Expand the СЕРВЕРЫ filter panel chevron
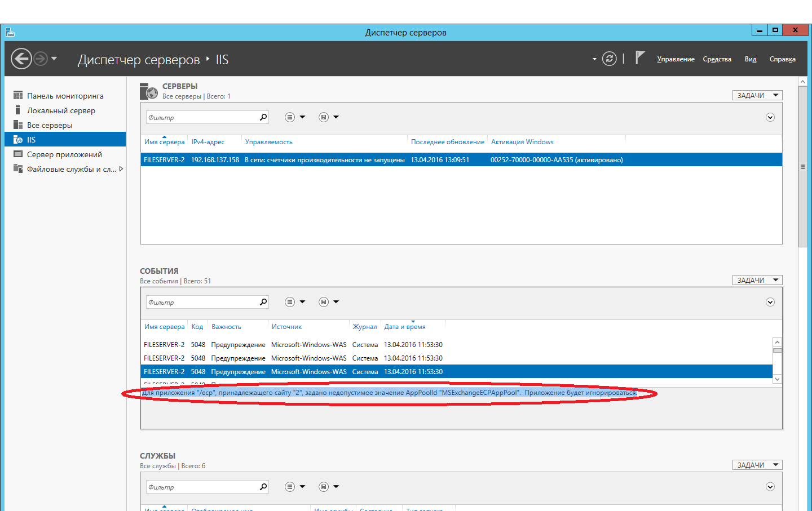The width and height of the screenshot is (812, 511). (x=770, y=117)
